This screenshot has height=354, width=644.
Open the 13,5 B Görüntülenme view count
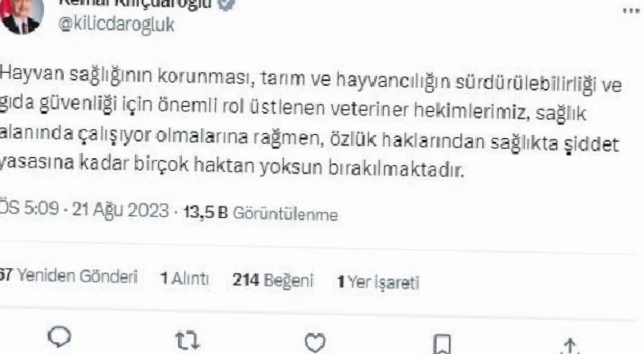tap(260, 213)
